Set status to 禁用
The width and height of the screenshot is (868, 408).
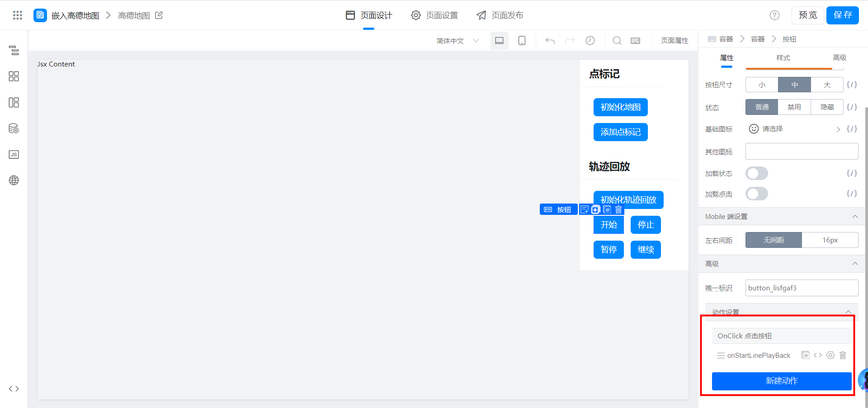coord(794,107)
